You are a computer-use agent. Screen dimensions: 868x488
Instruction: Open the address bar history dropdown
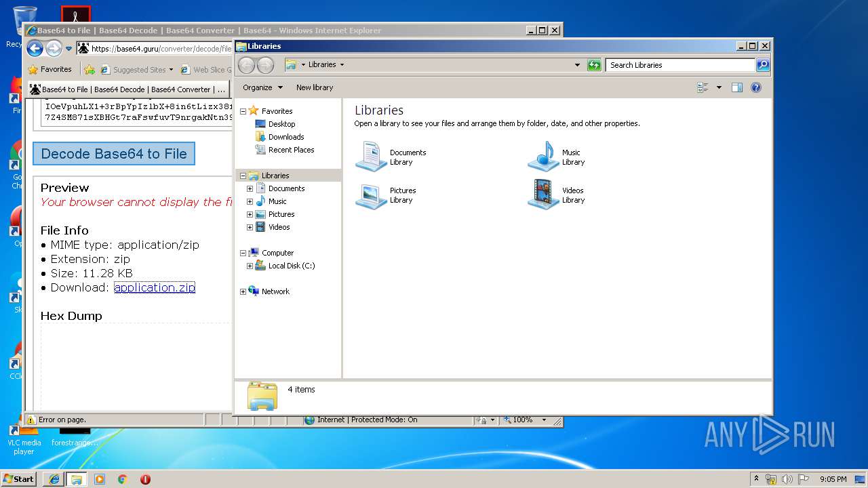(x=577, y=65)
